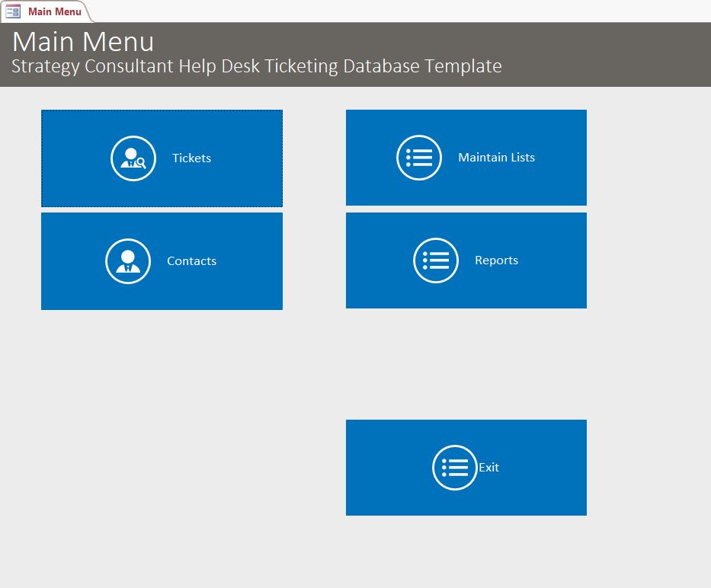Click the Reports list icon

pyautogui.click(x=436, y=260)
